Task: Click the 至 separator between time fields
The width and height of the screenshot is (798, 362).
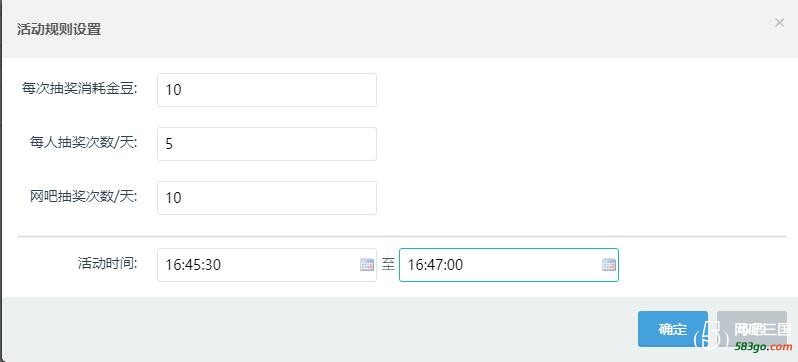Action: tap(388, 265)
